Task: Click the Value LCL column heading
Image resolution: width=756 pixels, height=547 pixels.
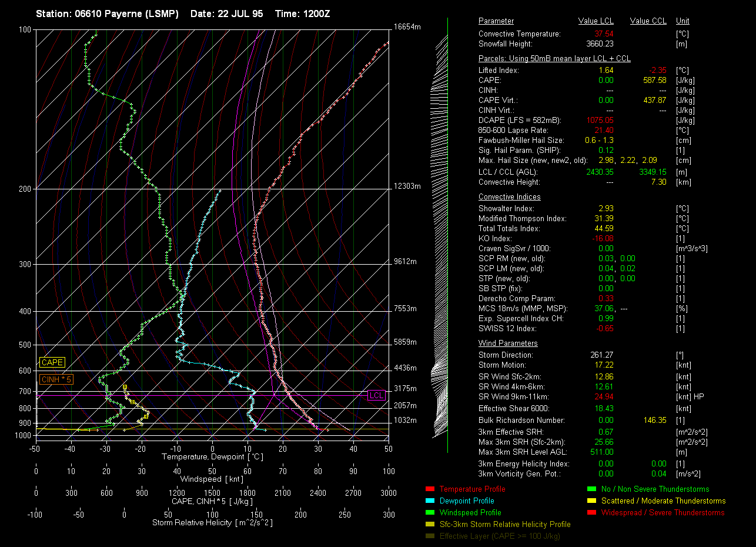Action: tap(596, 21)
